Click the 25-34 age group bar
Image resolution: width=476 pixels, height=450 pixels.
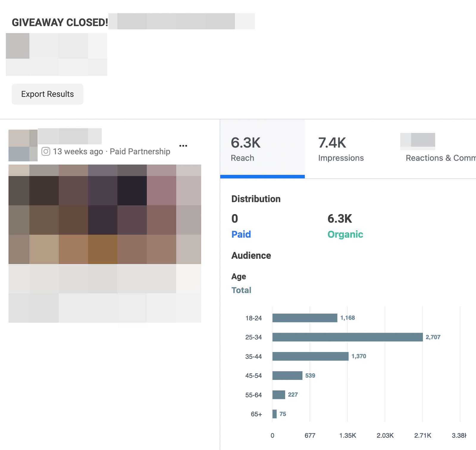coord(347,337)
